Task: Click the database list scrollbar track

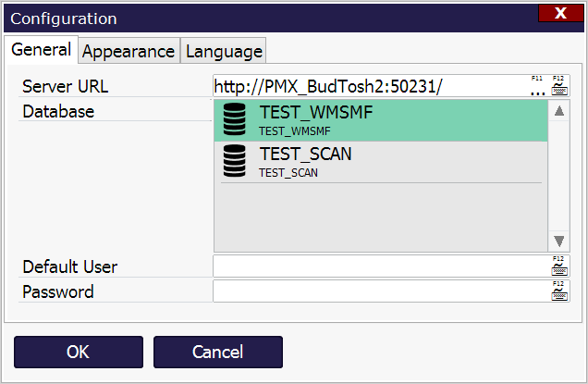Action: point(559,176)
